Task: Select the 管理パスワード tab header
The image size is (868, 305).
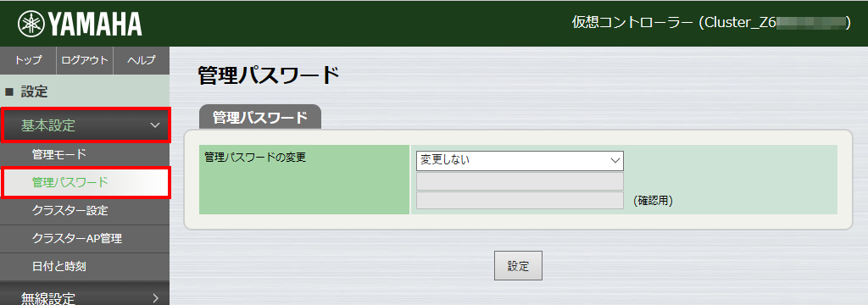Action: [x=260, y=118]
